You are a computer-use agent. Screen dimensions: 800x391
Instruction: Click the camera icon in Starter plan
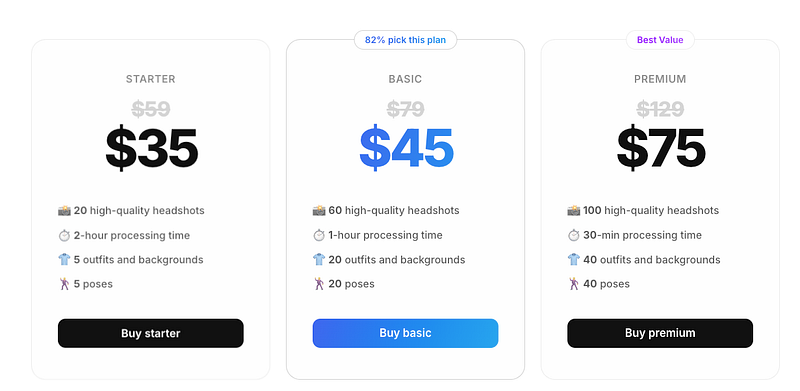[64, 210]
